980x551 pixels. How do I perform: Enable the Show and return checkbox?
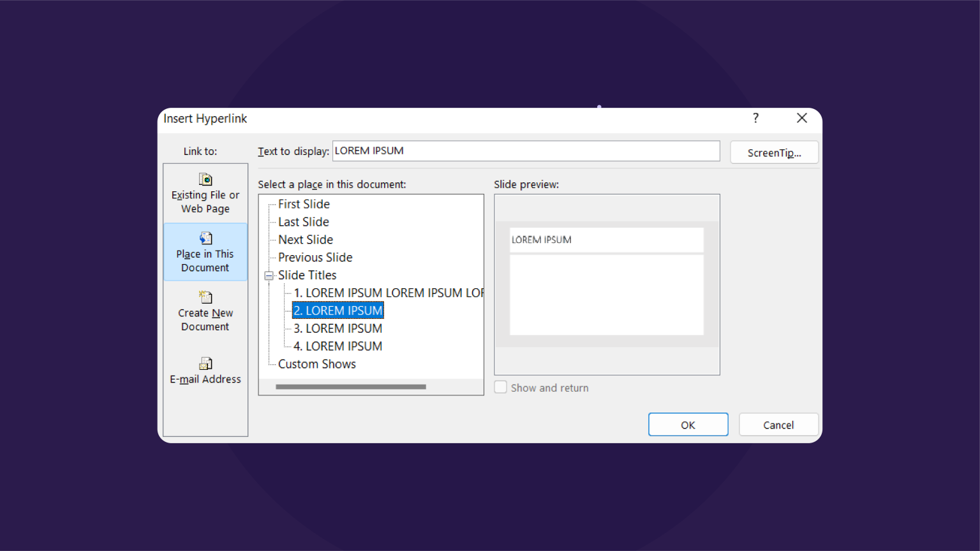[500, 387]
